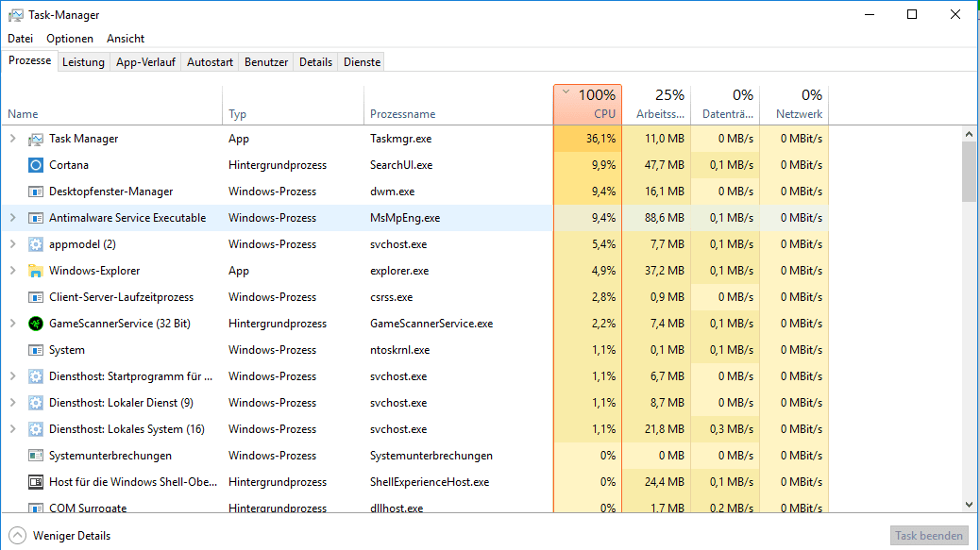Screen dimensions: 980x550
Task: Click the scrollbar down arrow
Action: (x=969, y=505)
